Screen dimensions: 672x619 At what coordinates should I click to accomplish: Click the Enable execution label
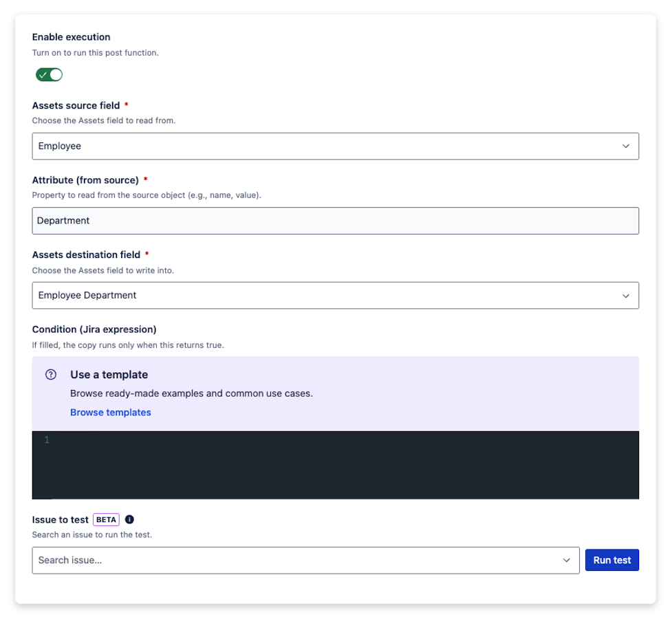71,37
